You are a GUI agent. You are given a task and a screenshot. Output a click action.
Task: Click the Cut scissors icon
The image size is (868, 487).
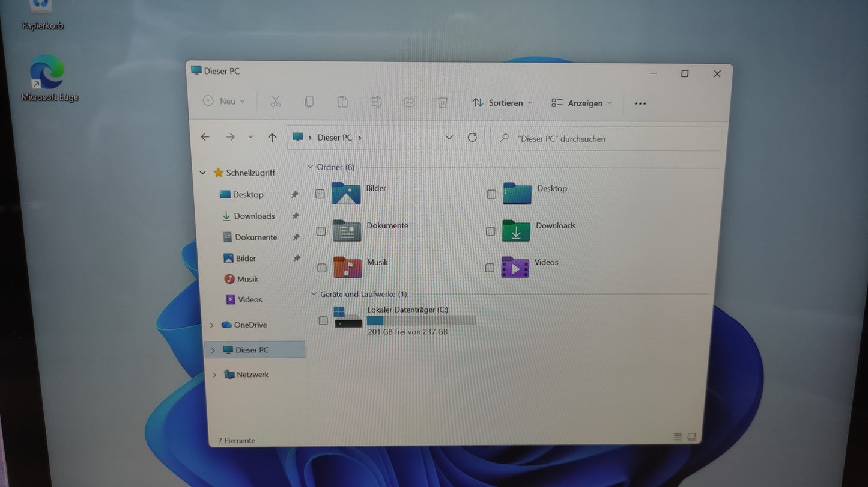click(x=276, y=102)
